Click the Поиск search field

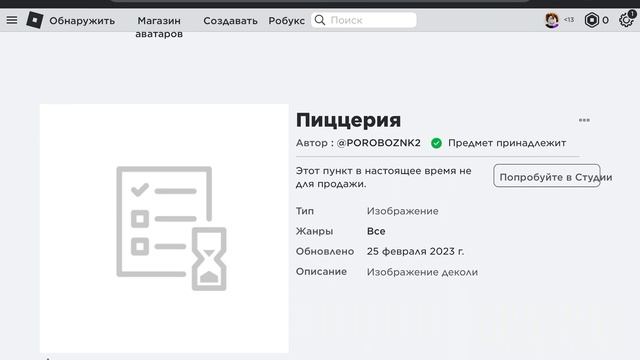coord(364,20)
